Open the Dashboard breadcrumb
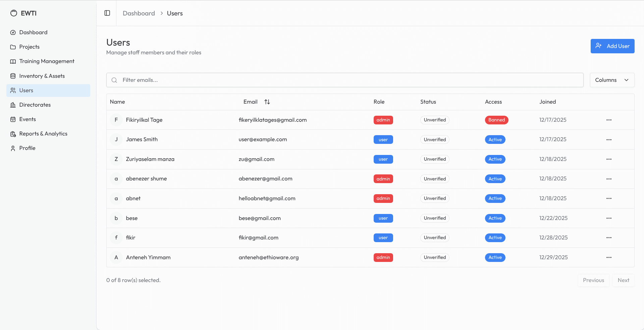Viewport: 644px width, 330px height. coord(139,13)
